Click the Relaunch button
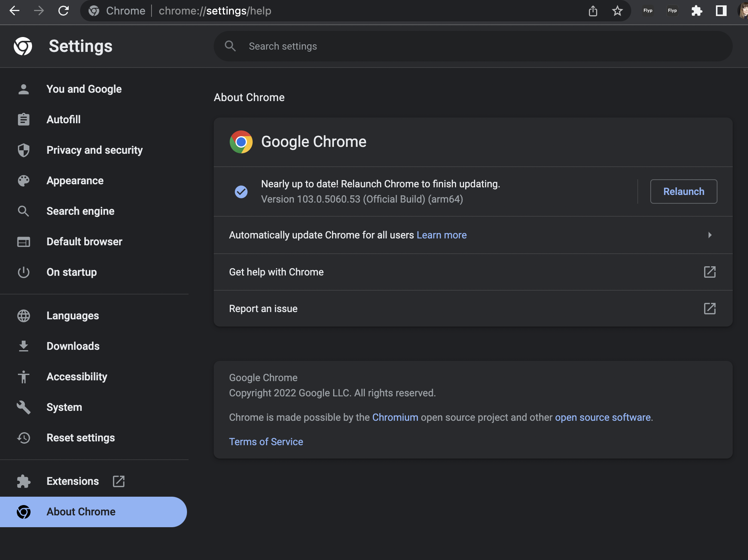The height and width of the screenshot is (560, 748). (683, 191)
